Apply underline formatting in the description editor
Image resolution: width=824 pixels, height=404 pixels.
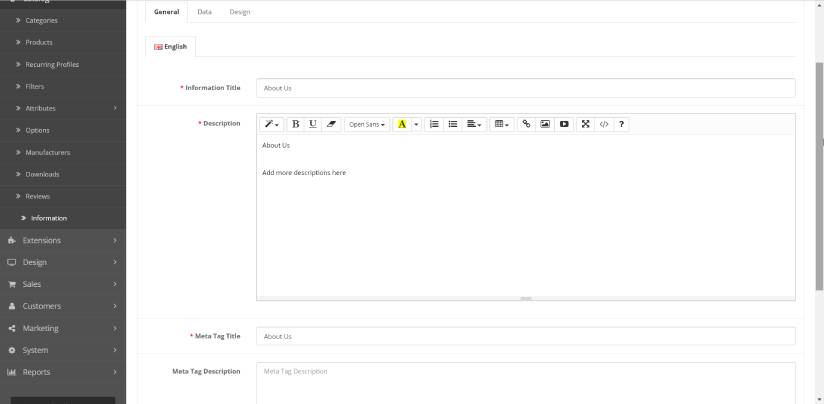click(313, 124)
